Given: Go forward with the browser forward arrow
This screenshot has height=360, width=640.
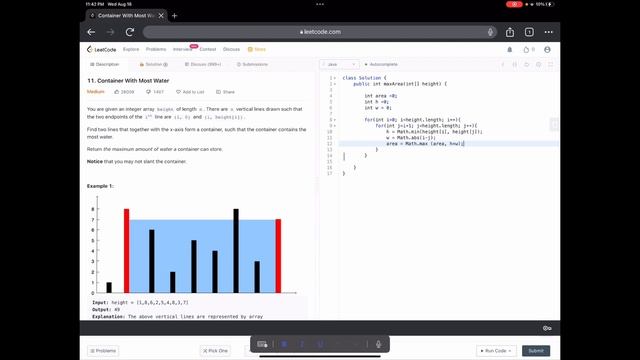Looking at the screenshot, I should click(111, 32).
